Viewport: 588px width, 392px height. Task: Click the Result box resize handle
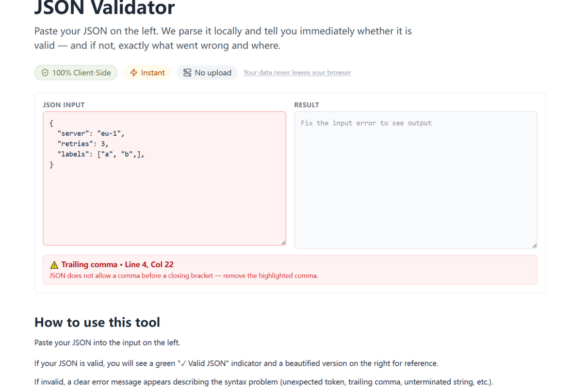tap(534, 246)
